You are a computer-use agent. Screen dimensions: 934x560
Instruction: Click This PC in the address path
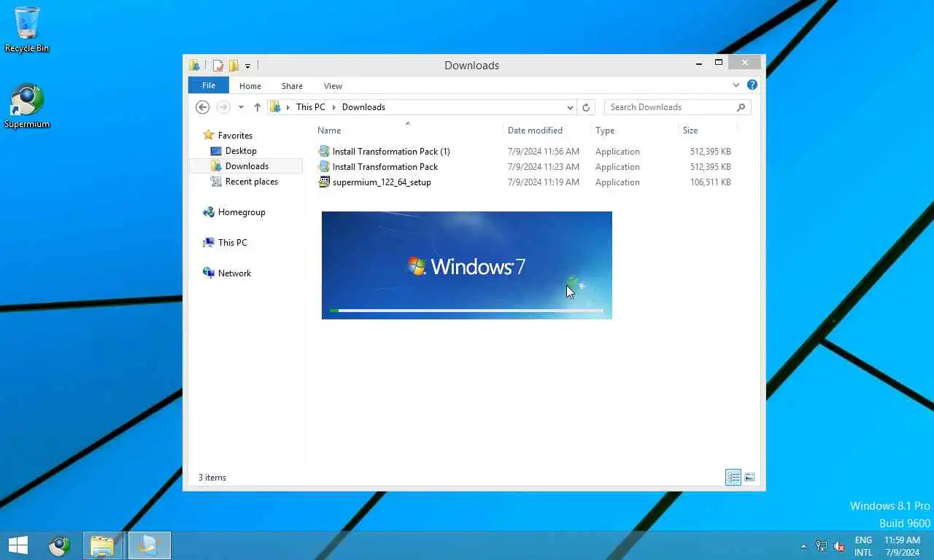[x=311, y=107]
